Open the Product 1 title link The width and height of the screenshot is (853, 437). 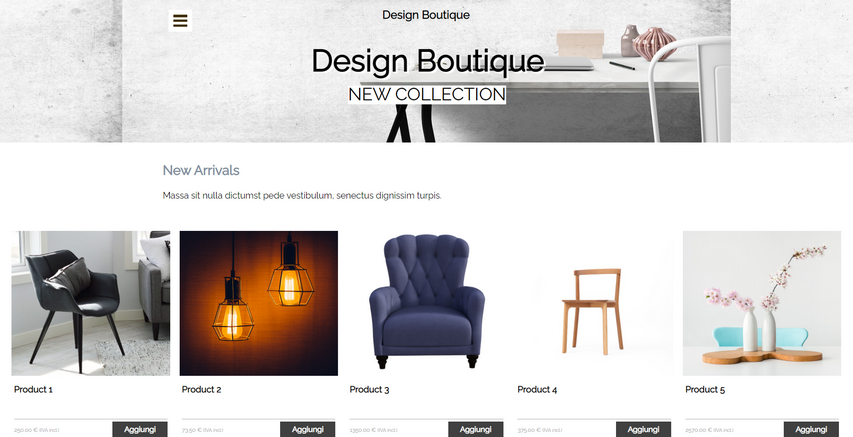pyautogui.click(x=33, y=390)
